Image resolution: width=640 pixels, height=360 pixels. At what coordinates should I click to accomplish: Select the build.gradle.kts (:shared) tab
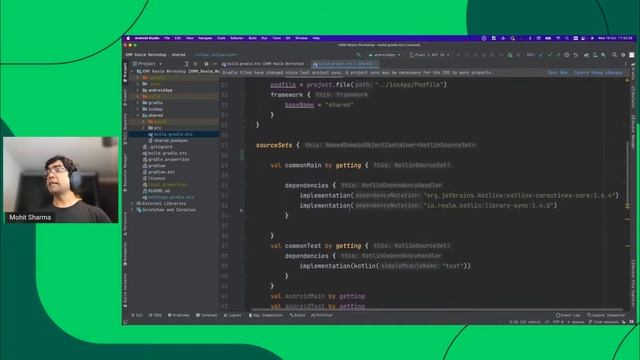point(345,64)
